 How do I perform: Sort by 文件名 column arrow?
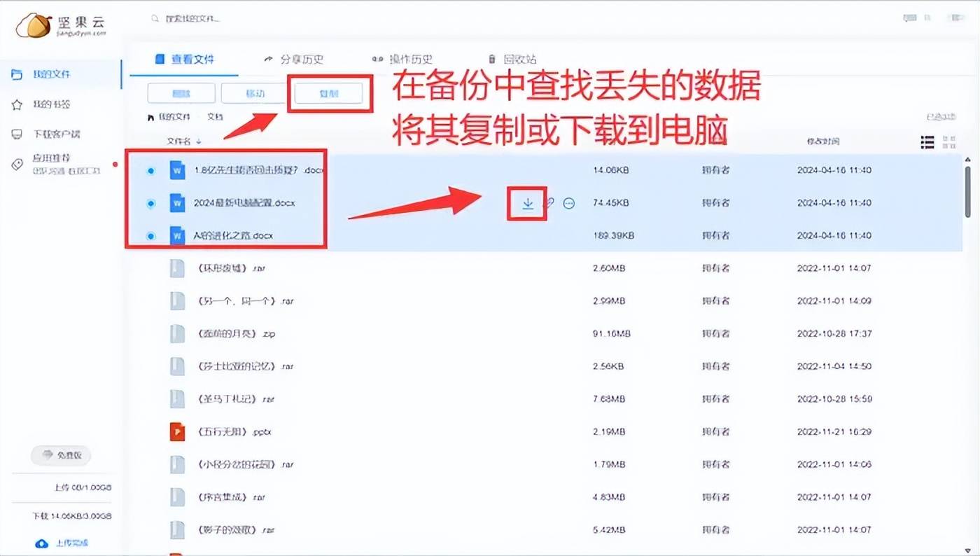pyautogui.click(x=199, y=141)
